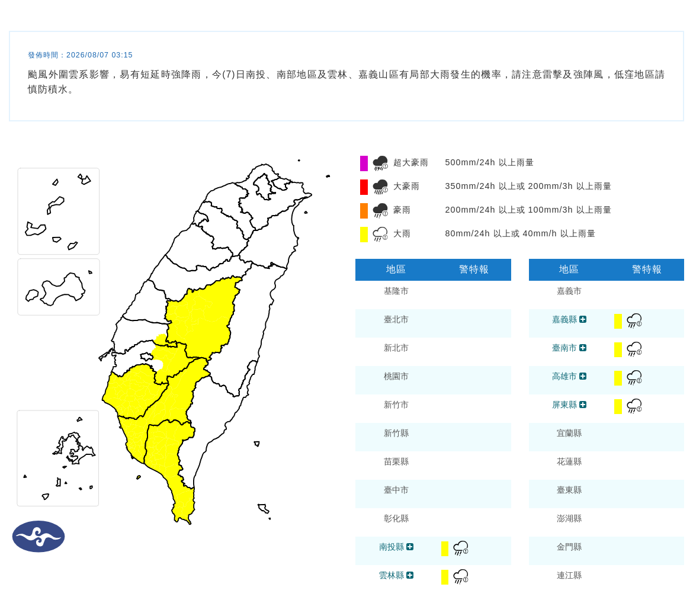The width and height of the screenshot is (693, 616).
Task: Click the rain cloud icon in the 雲林縣 row
Action: coord(461,577)
